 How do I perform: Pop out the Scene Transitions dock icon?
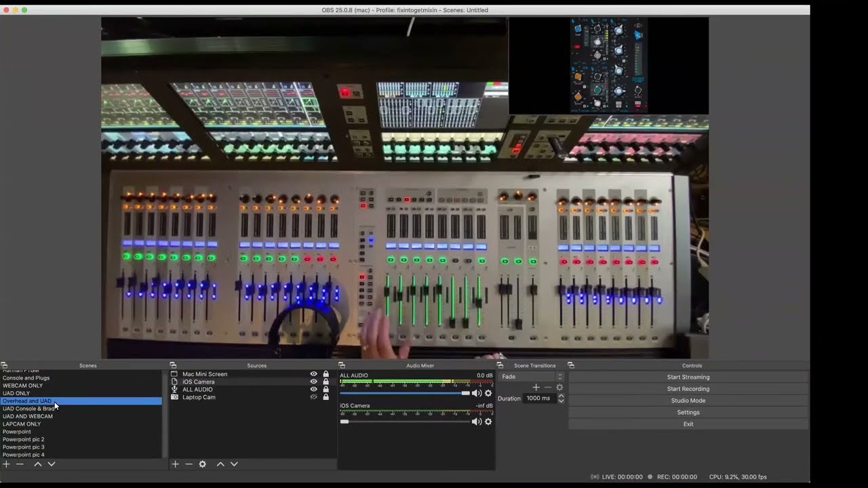[500, 365]
